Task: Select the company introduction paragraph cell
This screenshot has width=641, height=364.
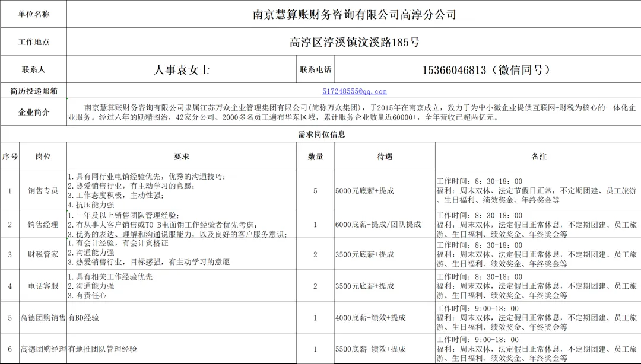Action: point(354,112)
